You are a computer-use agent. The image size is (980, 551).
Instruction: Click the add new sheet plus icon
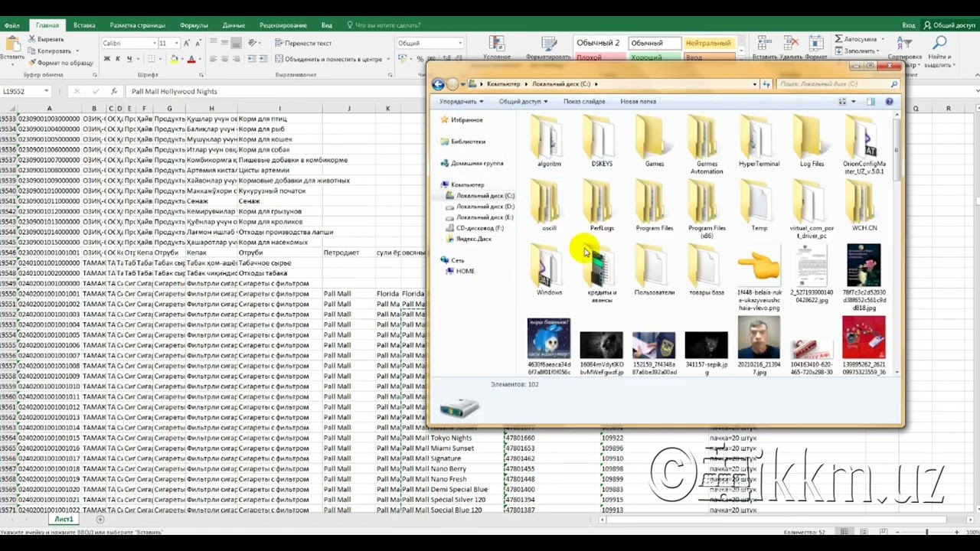coord(100,520)
